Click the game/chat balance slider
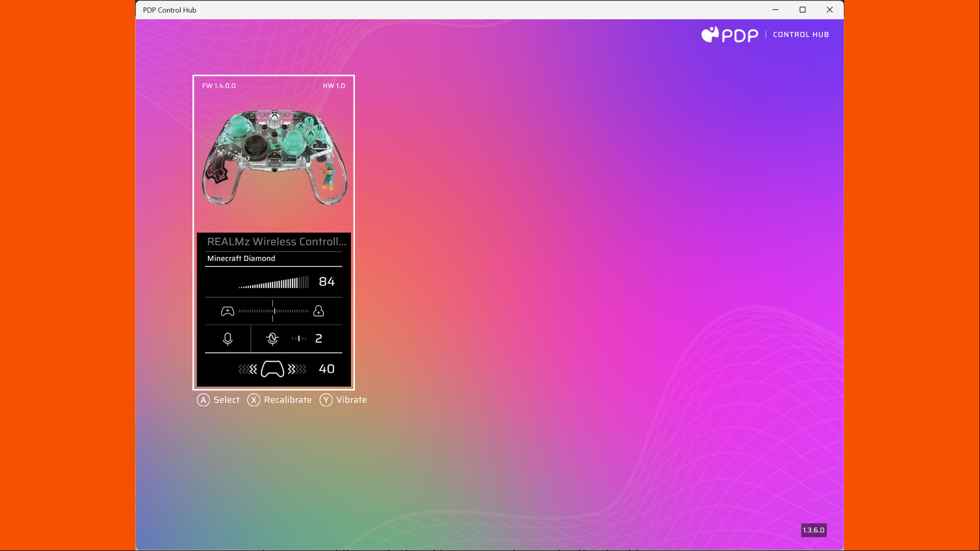 coord(273,311)
